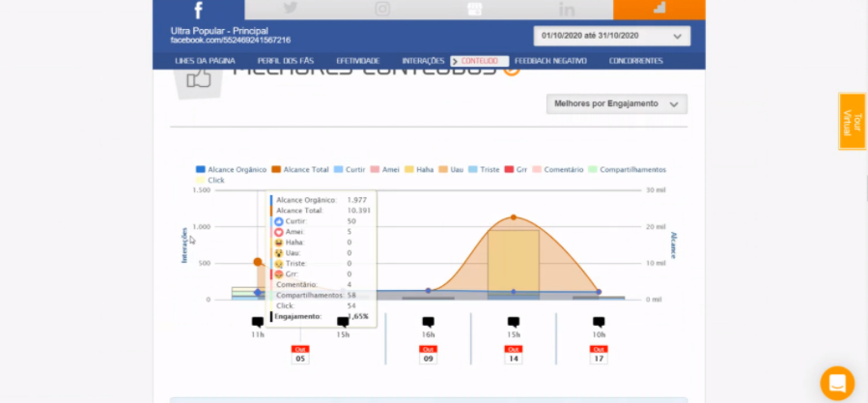This screenshot has height=403, width=868.
Task: Click the Facebook network icon
Action: pos(198,10)
